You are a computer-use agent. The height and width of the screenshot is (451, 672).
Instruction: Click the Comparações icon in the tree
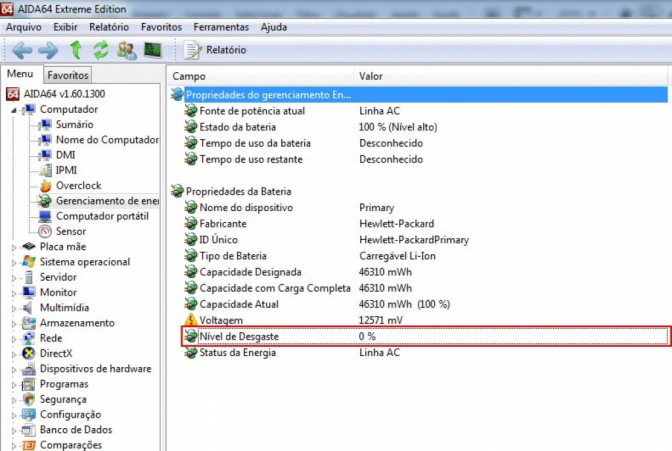pos(29,445)
